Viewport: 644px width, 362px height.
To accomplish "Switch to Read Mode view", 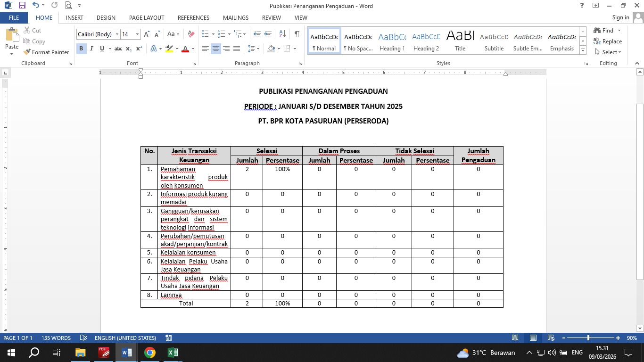I will [x=515, y=338].
